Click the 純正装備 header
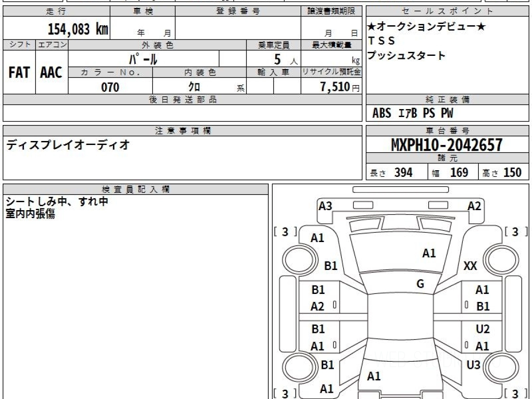Viewport: 532px width, 399px height. (x=448, y=100)
